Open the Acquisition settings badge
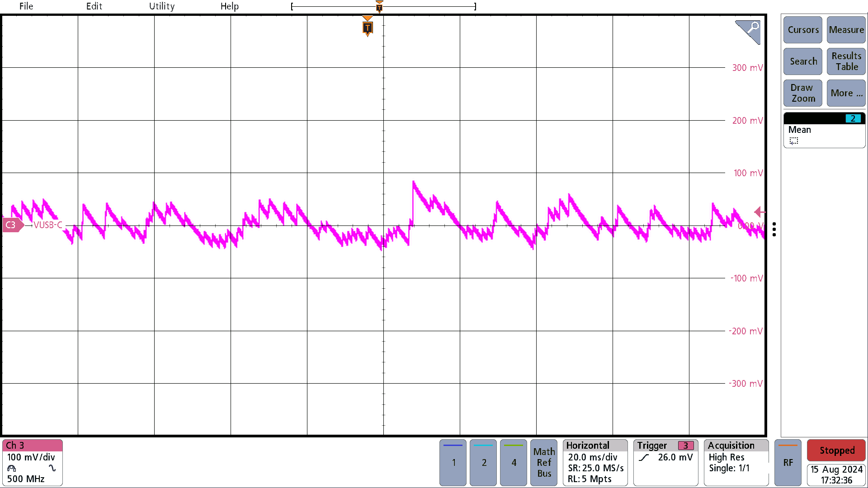 click(x=736, y=462)
